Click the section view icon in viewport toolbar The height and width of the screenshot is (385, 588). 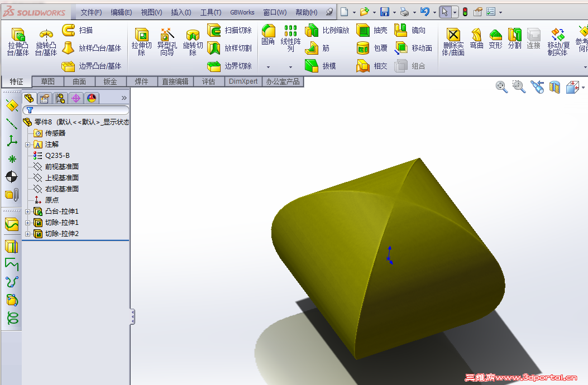(x=554, y=87)
